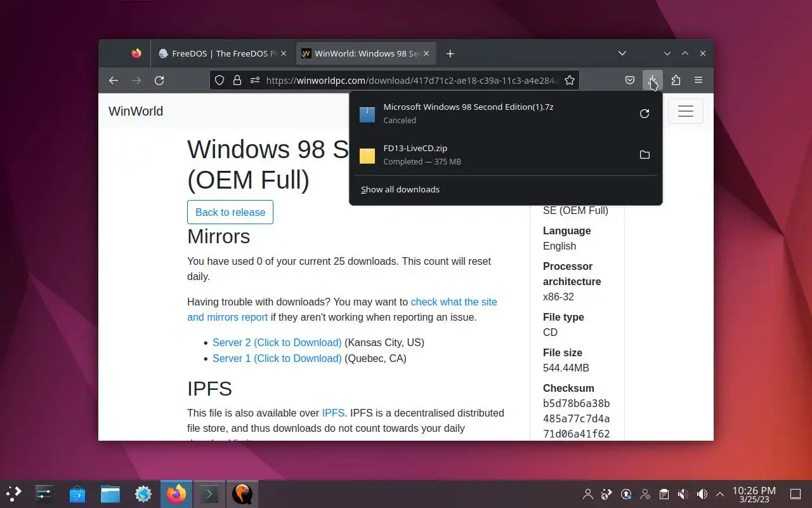Screen dimensions: 812x508
Task: Click the File size 544.44MB value
Action: pyautogui.click(x=566, y=368)
